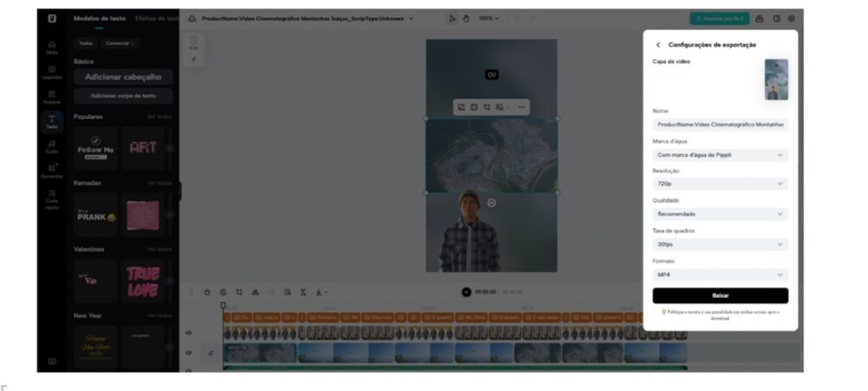Click the keyboard icon at sidebar bottom
Viewport: 868px width, 391px height.
pyautogui.click(x=52, y=361)
